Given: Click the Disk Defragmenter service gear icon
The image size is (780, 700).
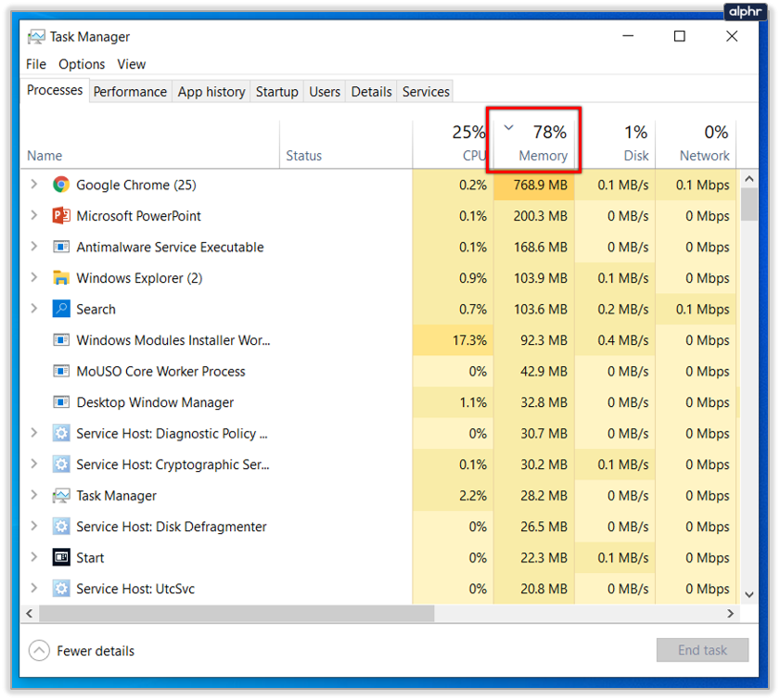Looking at the screenshot, I should pos(60,527).
